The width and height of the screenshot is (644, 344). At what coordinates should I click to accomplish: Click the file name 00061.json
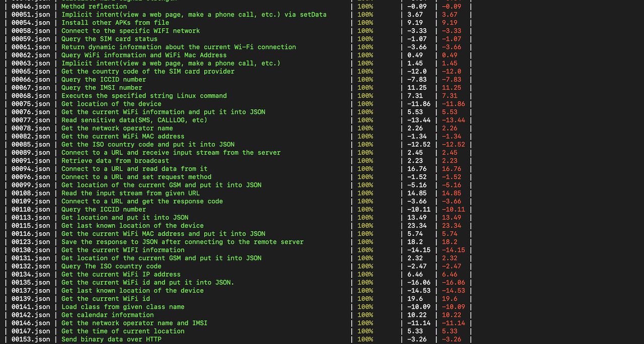tap(31, 47)
